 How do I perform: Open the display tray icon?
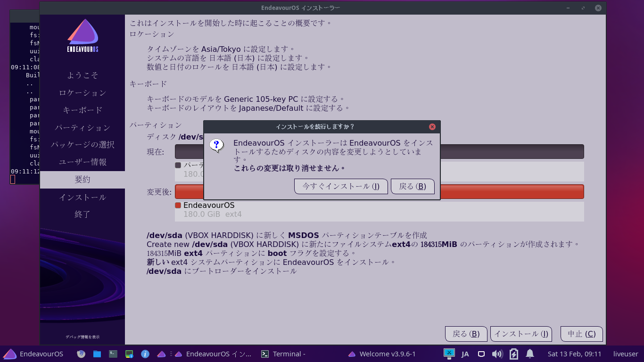pyautogui.click(x=481, y=354)
